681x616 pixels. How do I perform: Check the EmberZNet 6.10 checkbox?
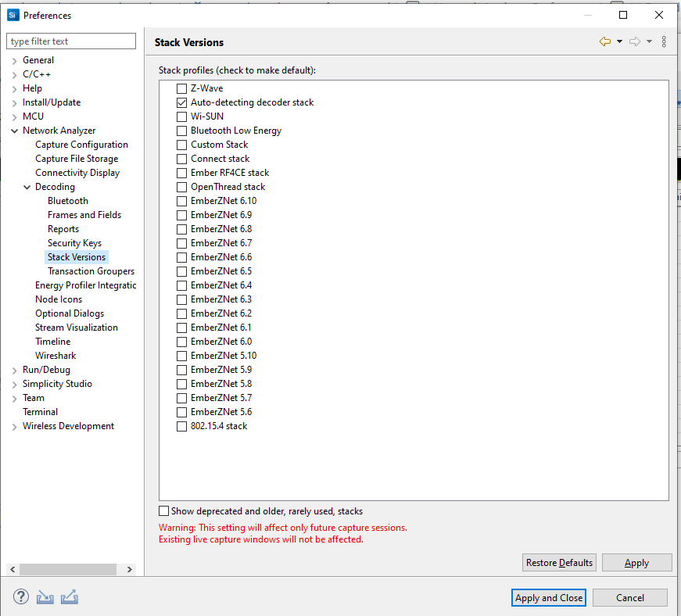pyautogui.click(x=181, y=202)
